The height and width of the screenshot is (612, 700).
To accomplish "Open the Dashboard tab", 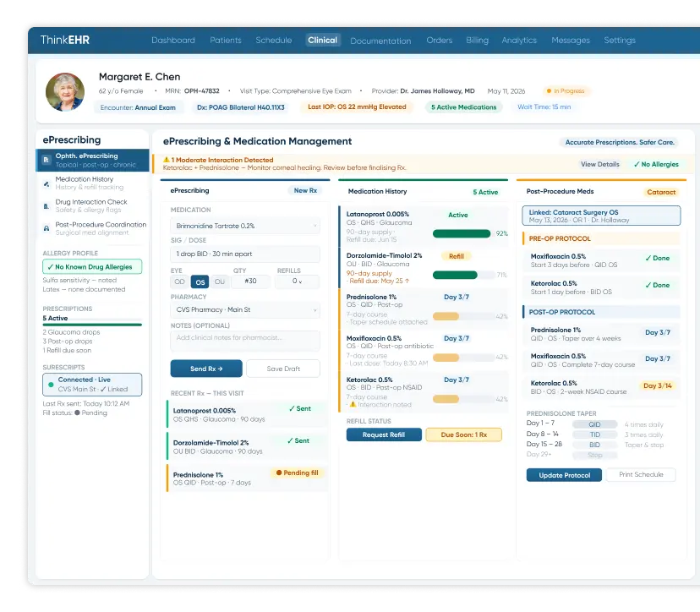I will click(173, 41).
